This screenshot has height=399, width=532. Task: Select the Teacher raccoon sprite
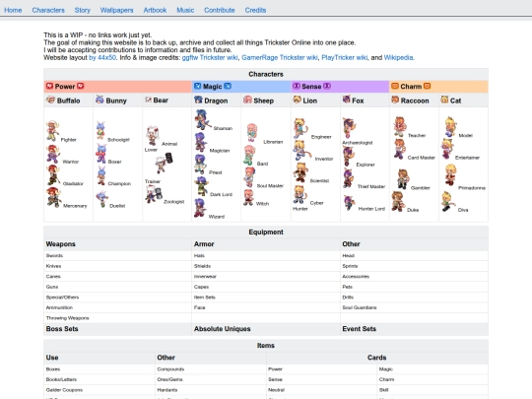coord(400,126)
